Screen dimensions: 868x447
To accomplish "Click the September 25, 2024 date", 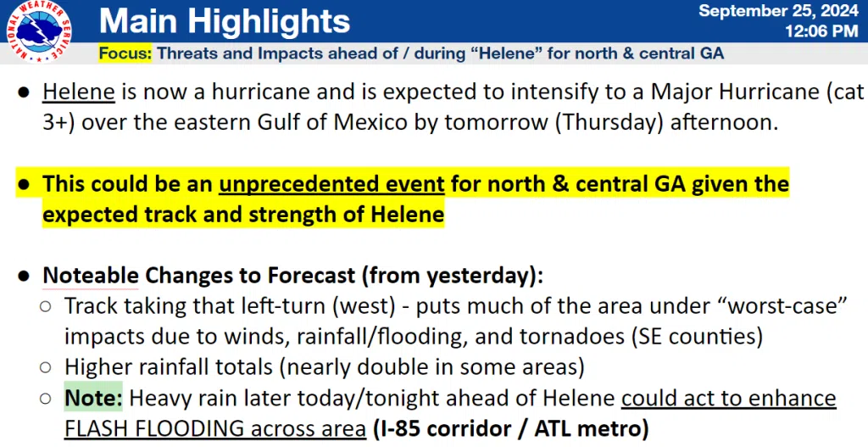I will click(777, 11).
